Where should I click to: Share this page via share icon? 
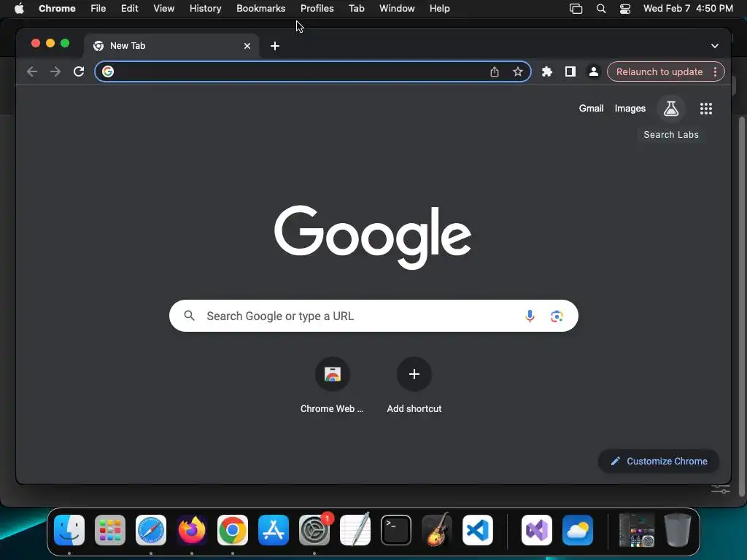click(495, 71)
